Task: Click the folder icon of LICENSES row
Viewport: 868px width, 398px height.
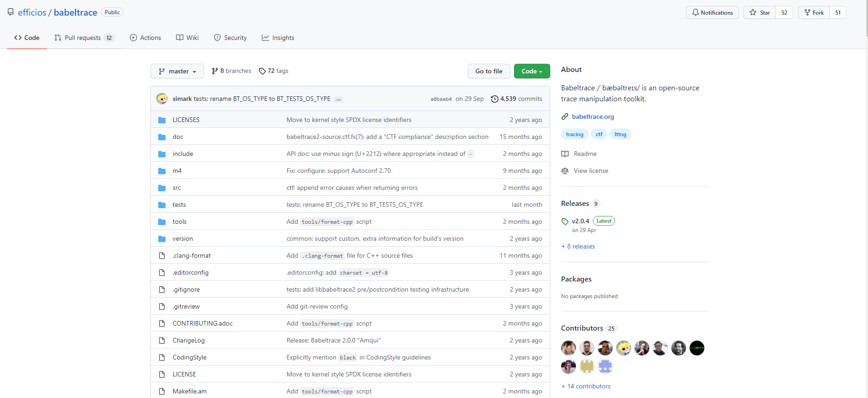Action: [162, 120]
